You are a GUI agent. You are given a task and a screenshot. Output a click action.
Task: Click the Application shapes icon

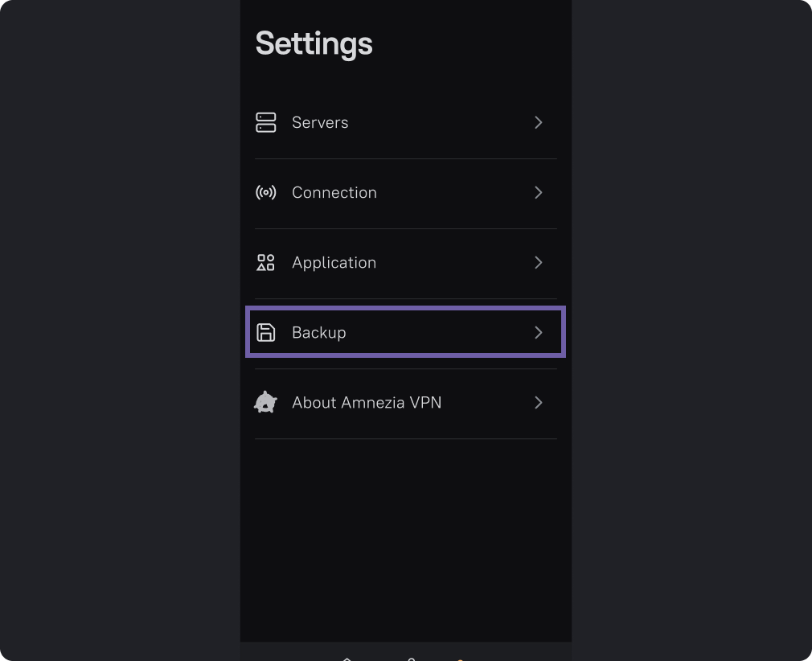(265, 262)
